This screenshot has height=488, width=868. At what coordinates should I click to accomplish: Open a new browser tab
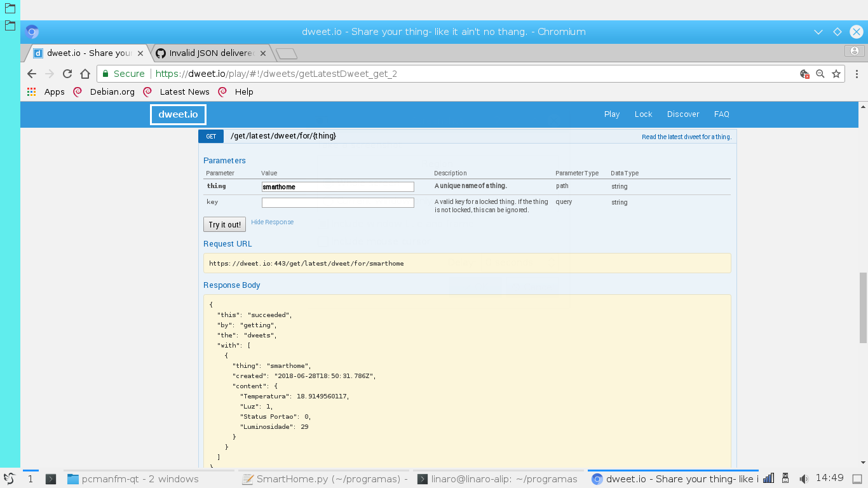287,53
